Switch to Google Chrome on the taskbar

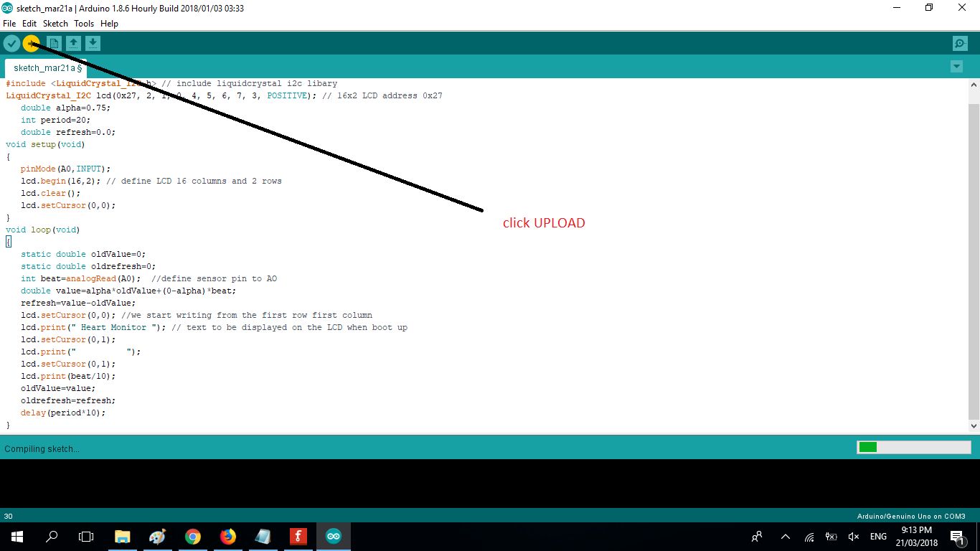(192, 537)
